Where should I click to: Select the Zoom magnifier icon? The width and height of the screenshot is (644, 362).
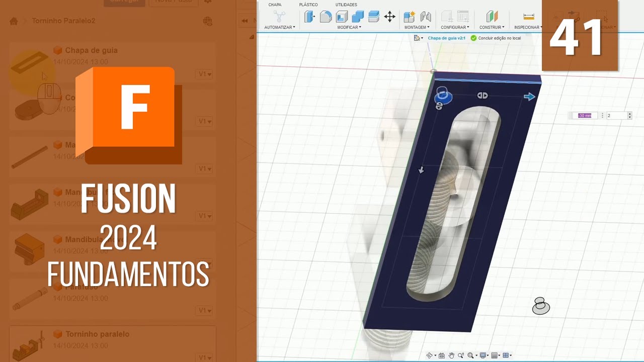point(460,355)
